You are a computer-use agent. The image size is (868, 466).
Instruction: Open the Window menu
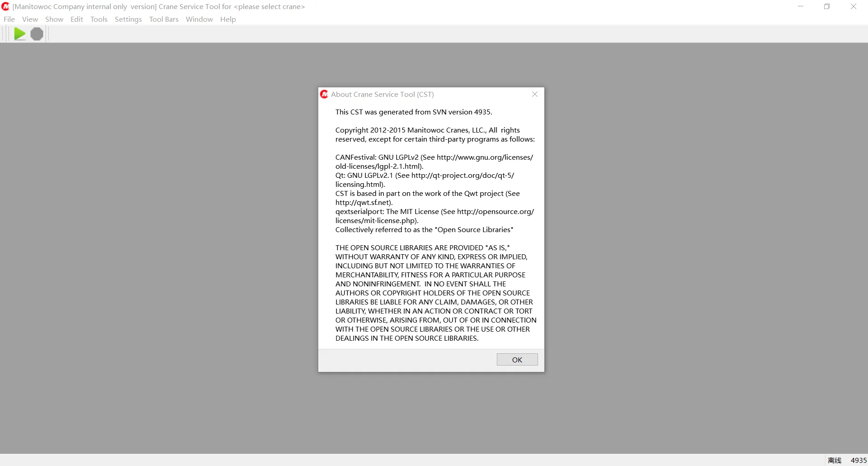tap(199, 19)
